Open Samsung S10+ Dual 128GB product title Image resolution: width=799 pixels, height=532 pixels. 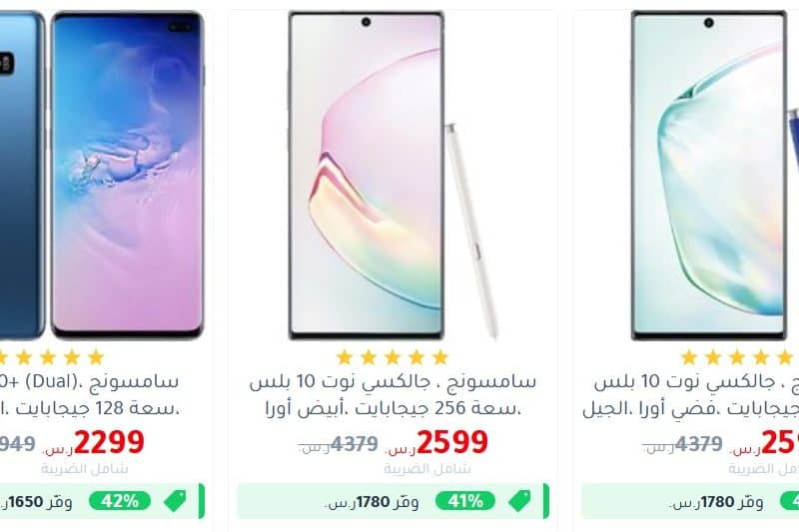coord(90,394)
